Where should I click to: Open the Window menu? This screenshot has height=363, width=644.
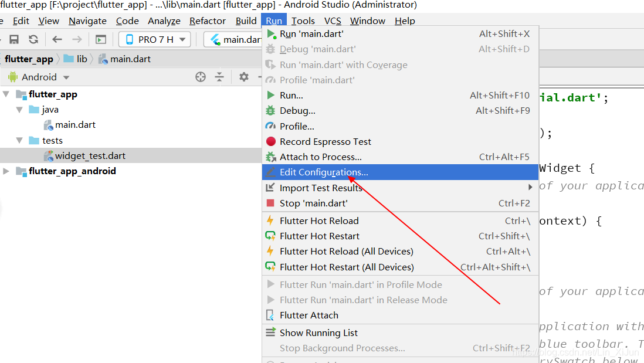[368, 21]
